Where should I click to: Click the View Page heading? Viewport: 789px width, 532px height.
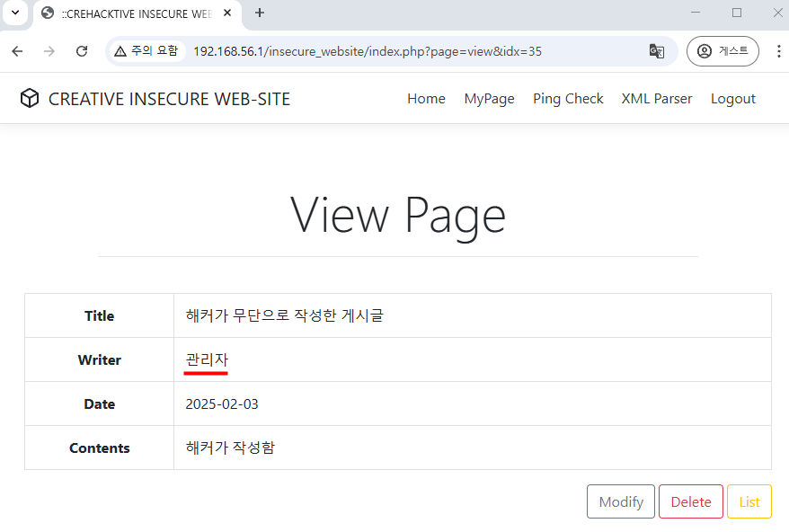click(398, 216)
